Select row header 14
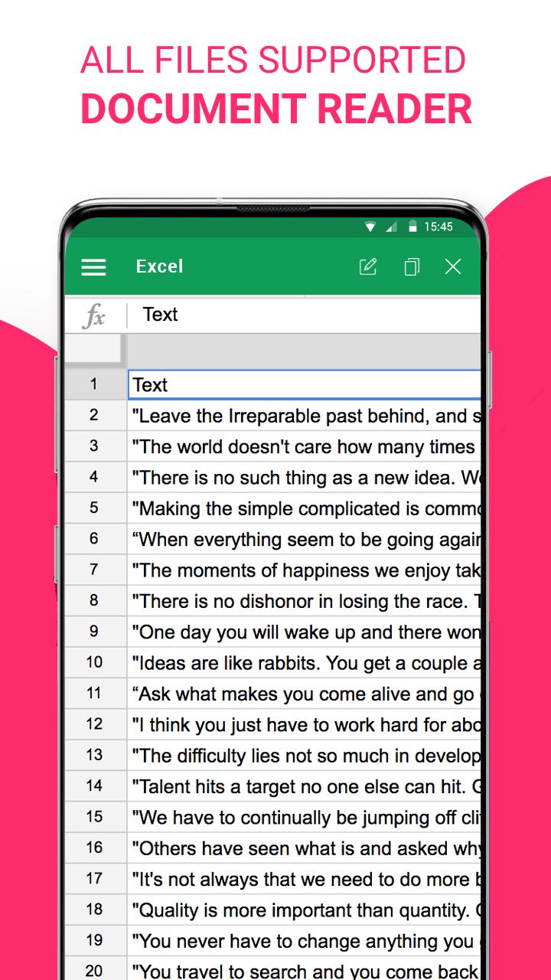 95,786
